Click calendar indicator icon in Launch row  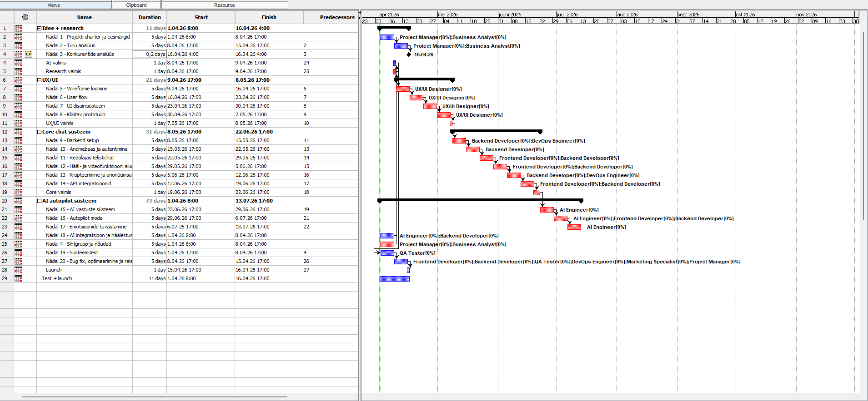(x=18, y=270)
